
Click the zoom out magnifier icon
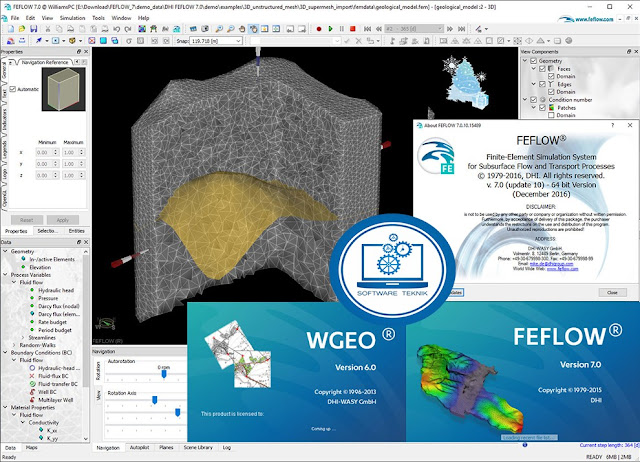[231, 29]
